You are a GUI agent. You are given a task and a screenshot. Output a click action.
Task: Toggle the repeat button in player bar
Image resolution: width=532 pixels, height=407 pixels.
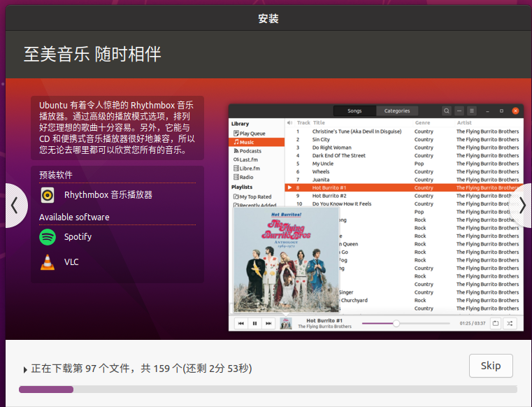pos(495,324)
